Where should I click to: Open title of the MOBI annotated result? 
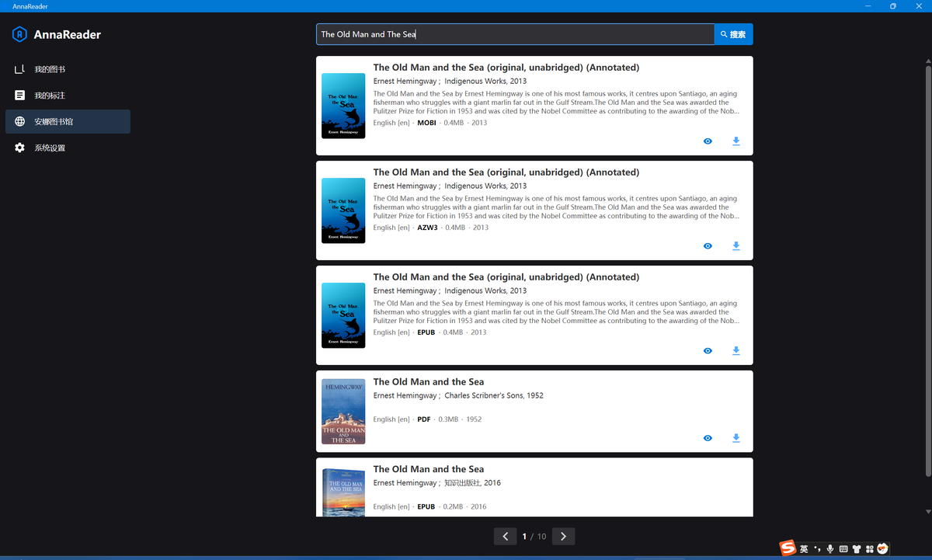pos(506,68)
